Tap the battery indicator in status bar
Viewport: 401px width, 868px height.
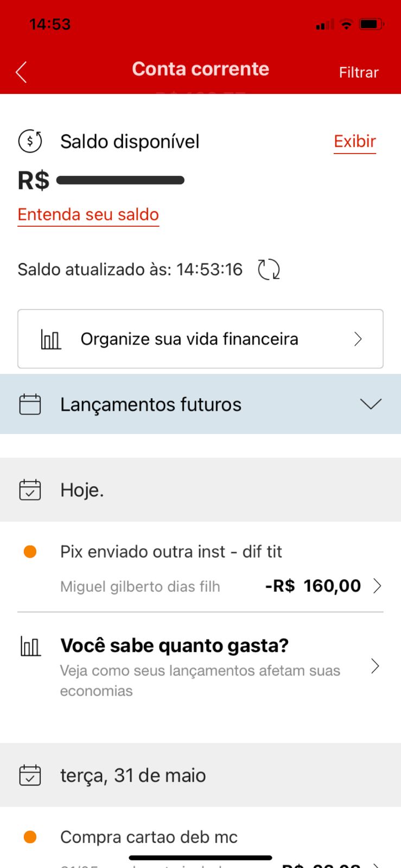(x=371, y=24)
